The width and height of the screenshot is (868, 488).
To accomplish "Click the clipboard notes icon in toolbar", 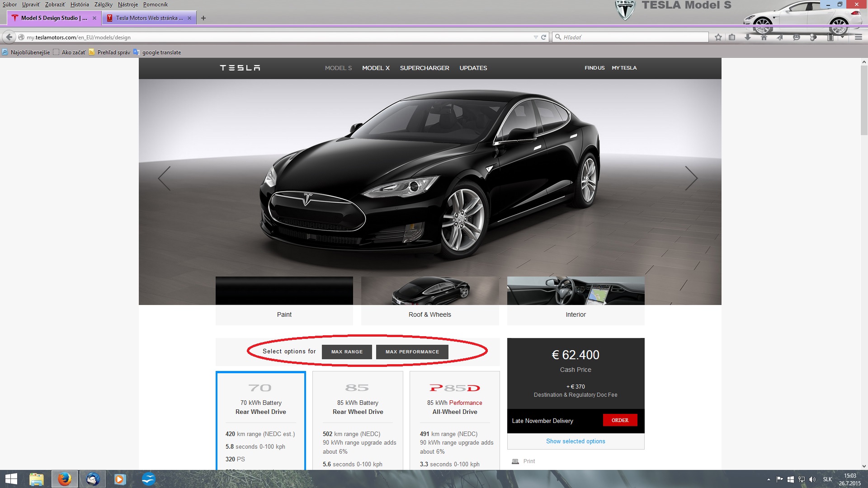I will pyautogui.click(x=830, y=37).
